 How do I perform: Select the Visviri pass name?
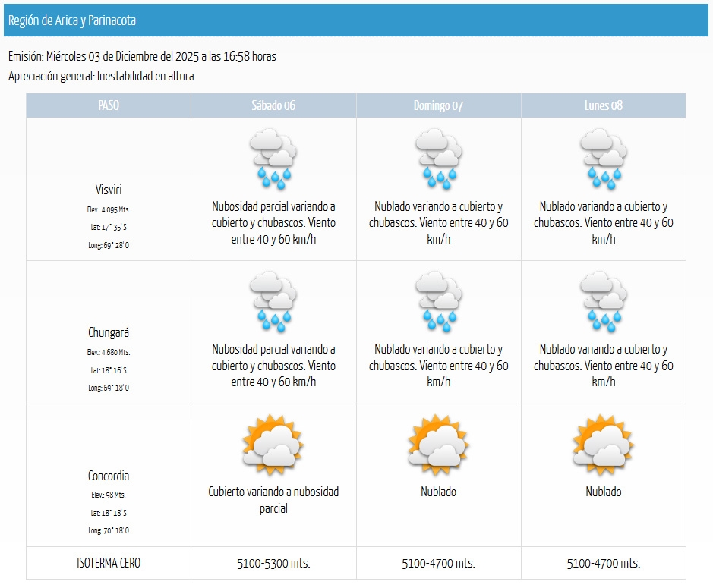109,190
